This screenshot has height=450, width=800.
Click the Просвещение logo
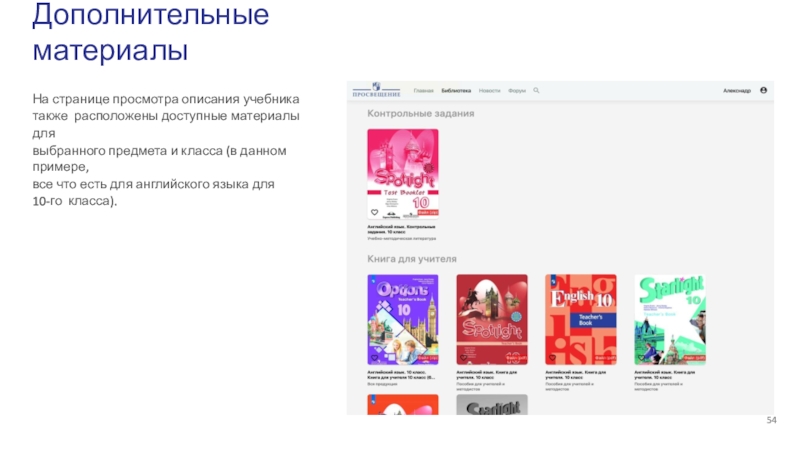click(377, 90)
